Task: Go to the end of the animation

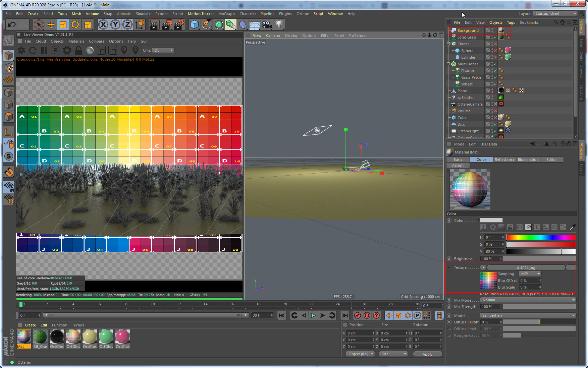Action: pyautogui.click(x=345, y=315)
